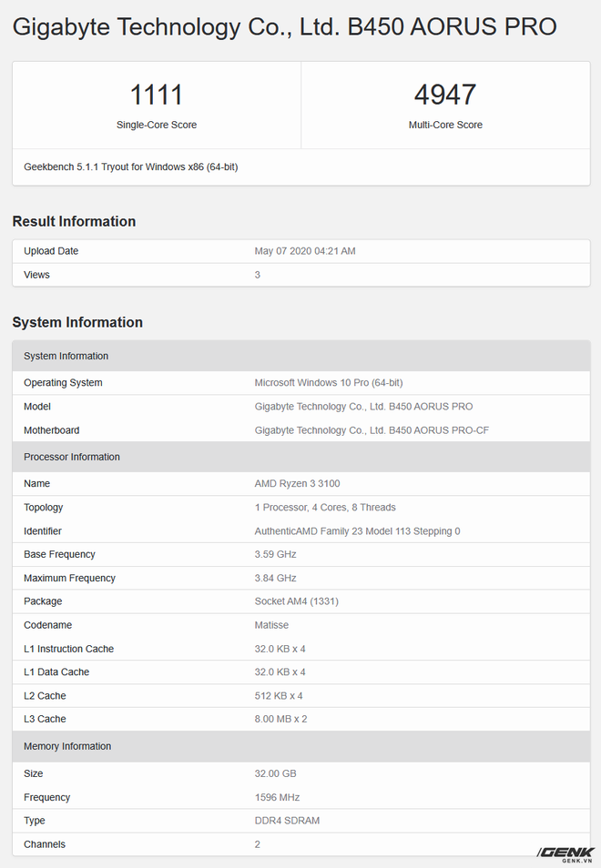Click the memory 'Type' label
Image resolution: width=601 pixels, height=868 pixels.
click(35, 821)
